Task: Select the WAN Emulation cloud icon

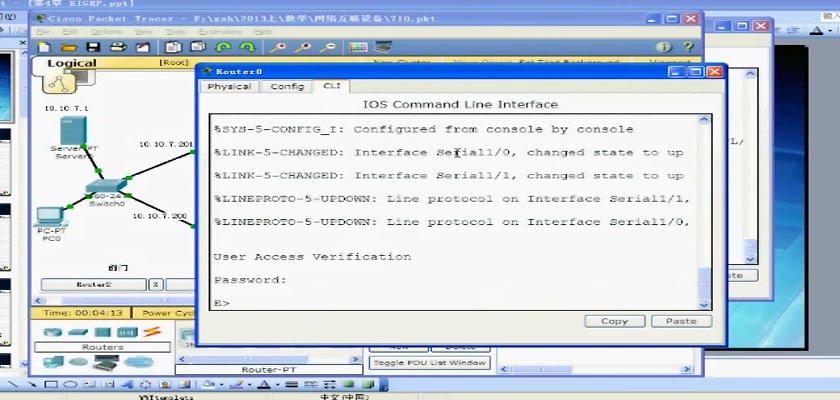Action: coord(78,363)
